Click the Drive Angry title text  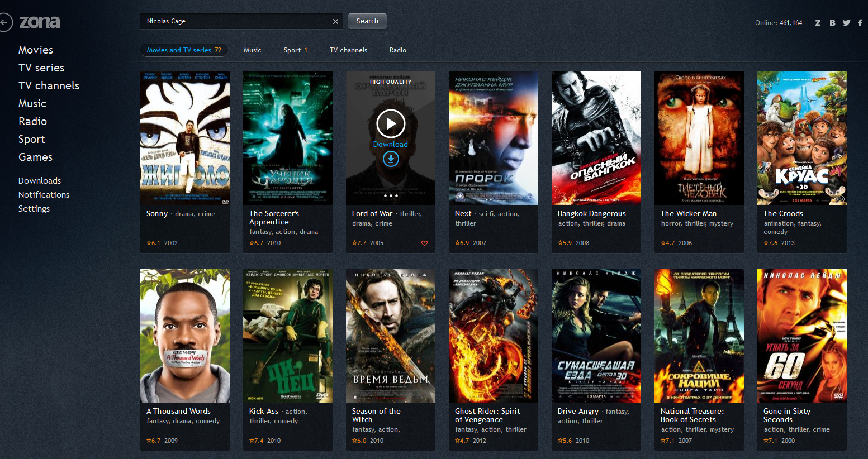coord(578,412)
